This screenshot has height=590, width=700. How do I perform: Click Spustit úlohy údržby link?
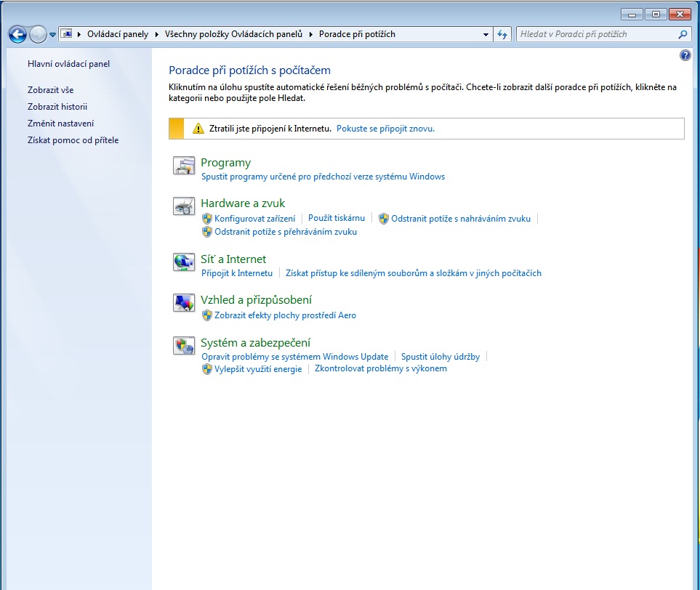tap(440, 357)
